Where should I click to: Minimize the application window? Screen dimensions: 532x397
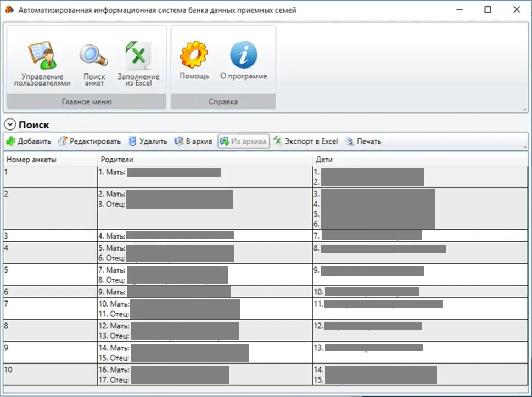coord(460,9)
